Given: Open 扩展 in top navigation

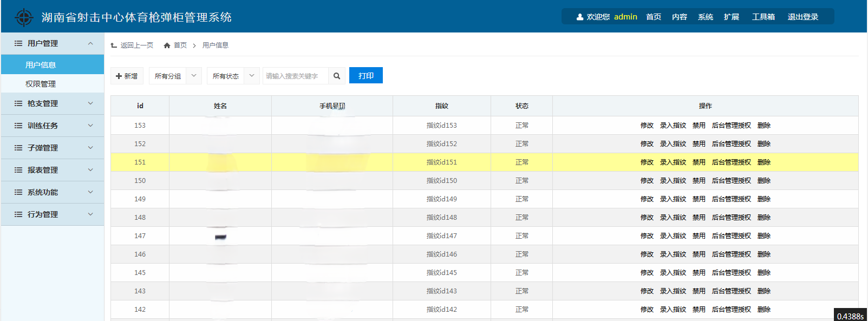Looking at the screenshot, I should click(732, 17).
